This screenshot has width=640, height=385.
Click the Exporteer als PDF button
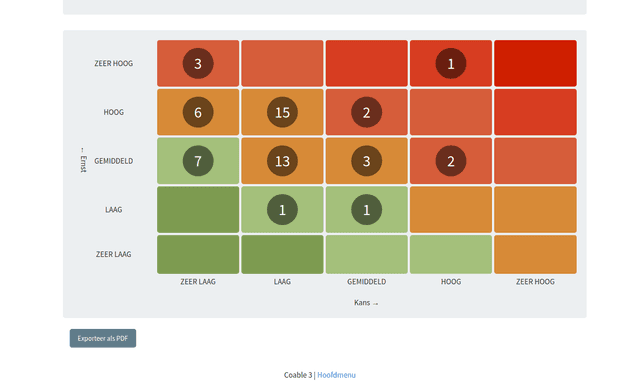tap(103, 338)
